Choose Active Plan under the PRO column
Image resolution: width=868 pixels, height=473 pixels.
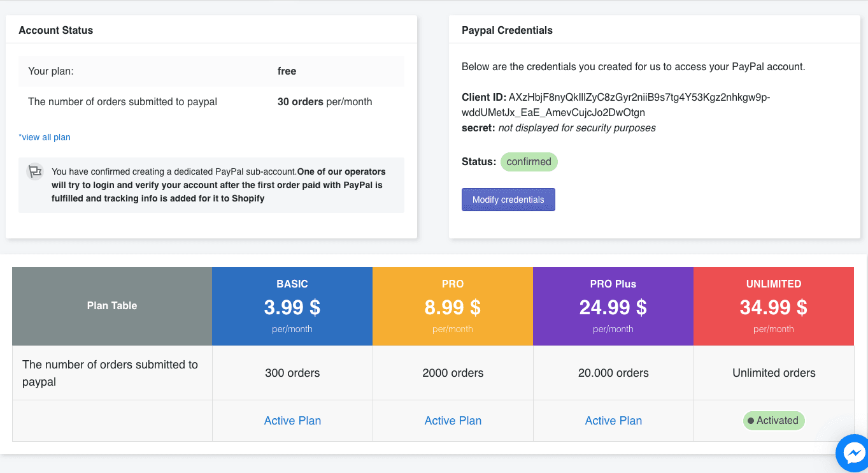click(453, 421)
